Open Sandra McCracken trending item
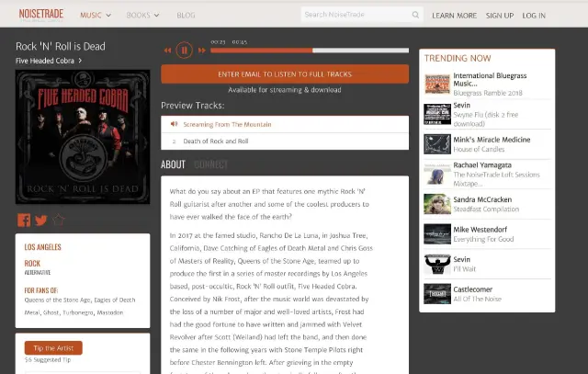The height and width of the screenshot is (374, 588). (482, 199)
